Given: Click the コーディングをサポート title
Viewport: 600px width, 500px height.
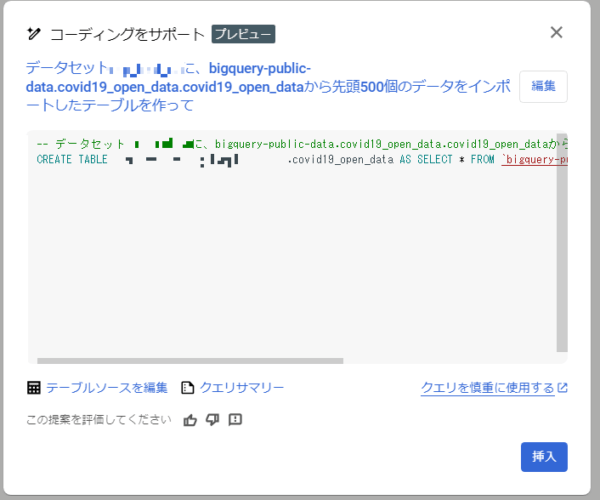Looking at the screenshot, I should (127, 34).
